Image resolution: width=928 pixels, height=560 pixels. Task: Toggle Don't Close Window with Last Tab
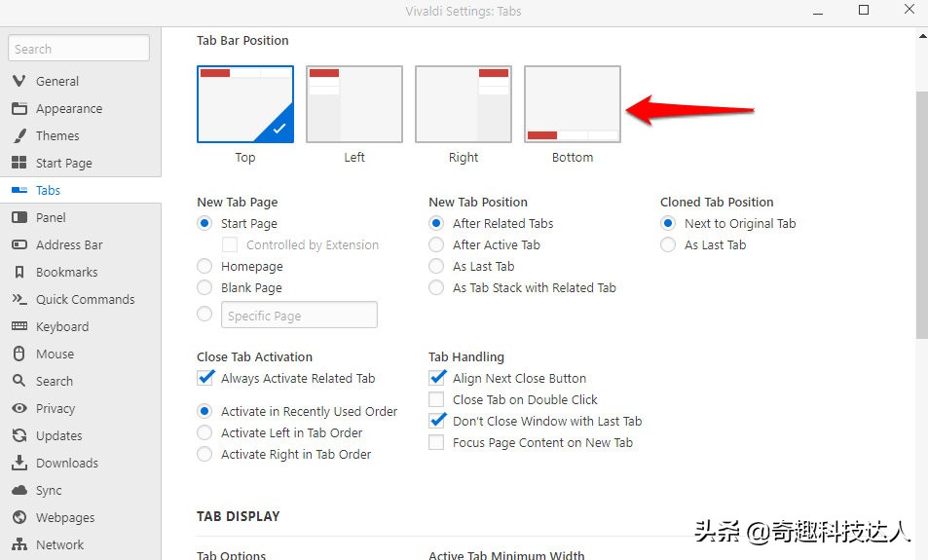[437, 421]
